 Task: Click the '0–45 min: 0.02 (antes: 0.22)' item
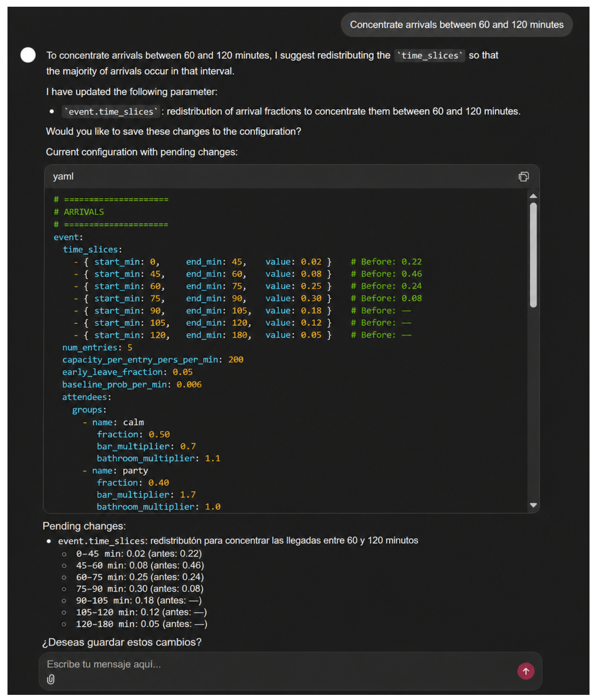click(139, 554)
